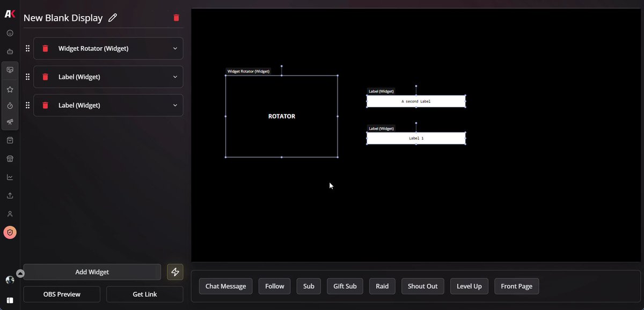
Task: Select the ROTATOR widget on the canvas
Action: 282,116
